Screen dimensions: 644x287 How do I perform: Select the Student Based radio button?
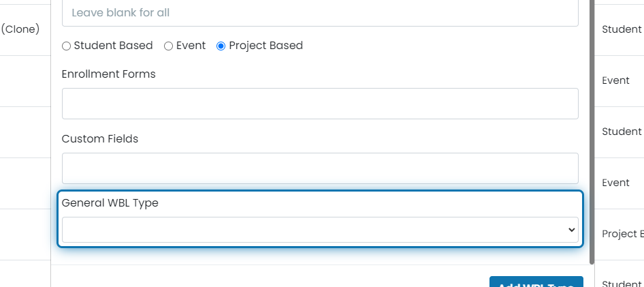66,46
